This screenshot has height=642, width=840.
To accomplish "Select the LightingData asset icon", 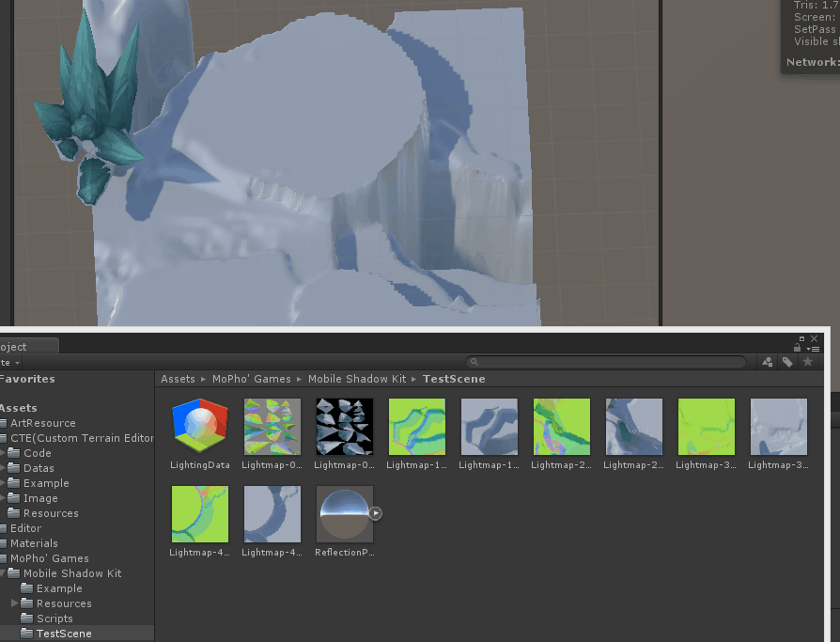I will pos(199,426).
